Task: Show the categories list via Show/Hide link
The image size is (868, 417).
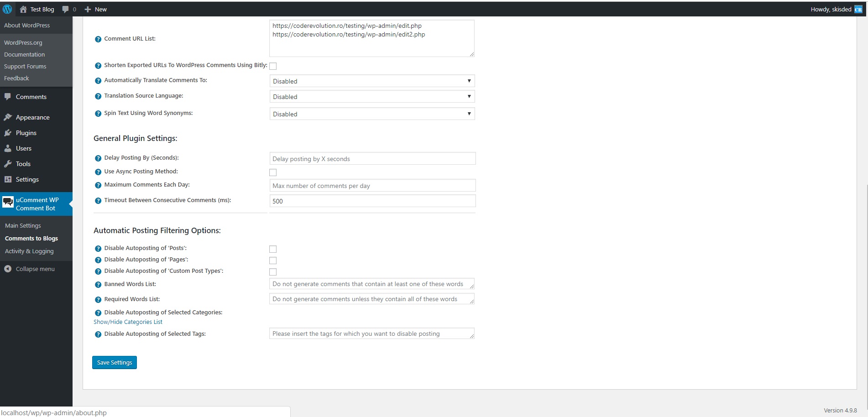Action: (128, 322)
